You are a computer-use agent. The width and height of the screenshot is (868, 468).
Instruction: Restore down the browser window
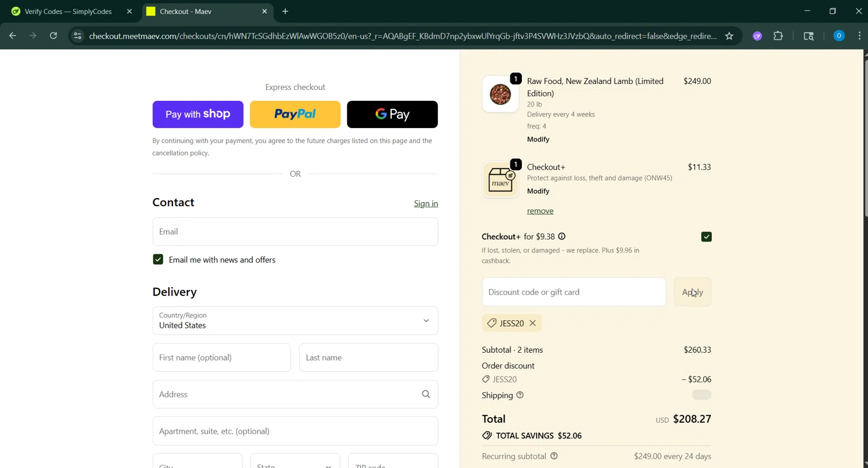833,11
